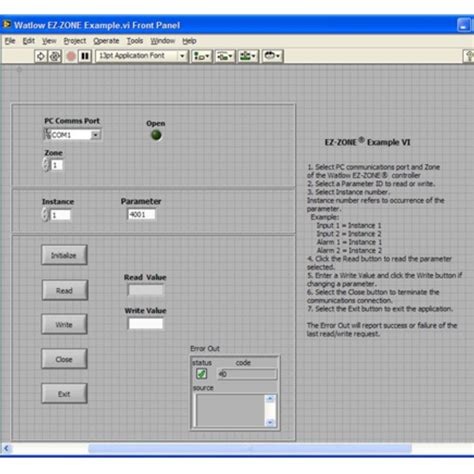Click the 'Input 1 = Instance 1' text
The width and height of the screenshot is (474, 474).
click(x=349, y=226)
